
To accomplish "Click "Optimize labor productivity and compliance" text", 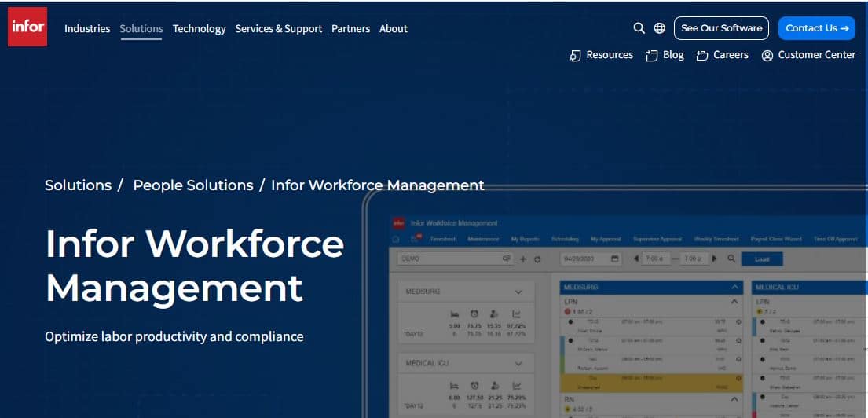I will point(174,336).
